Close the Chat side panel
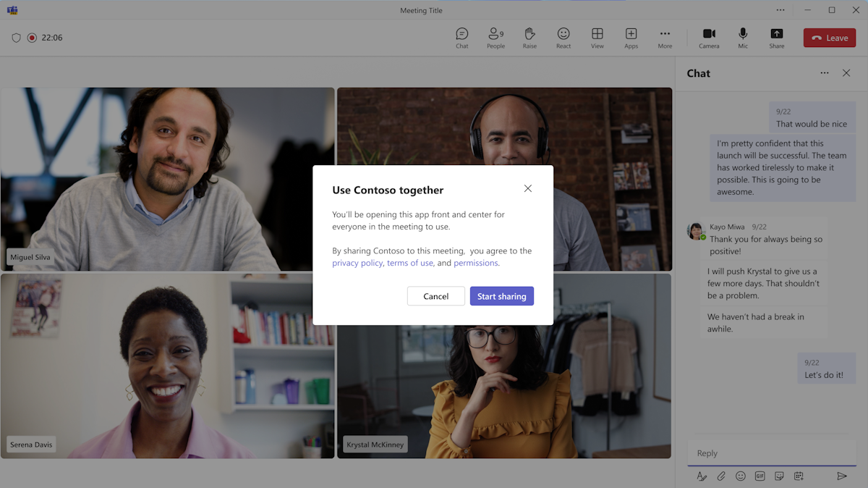The width and height of the screenshot is (868, 488). pyautogui.click(x=846, y=73)
